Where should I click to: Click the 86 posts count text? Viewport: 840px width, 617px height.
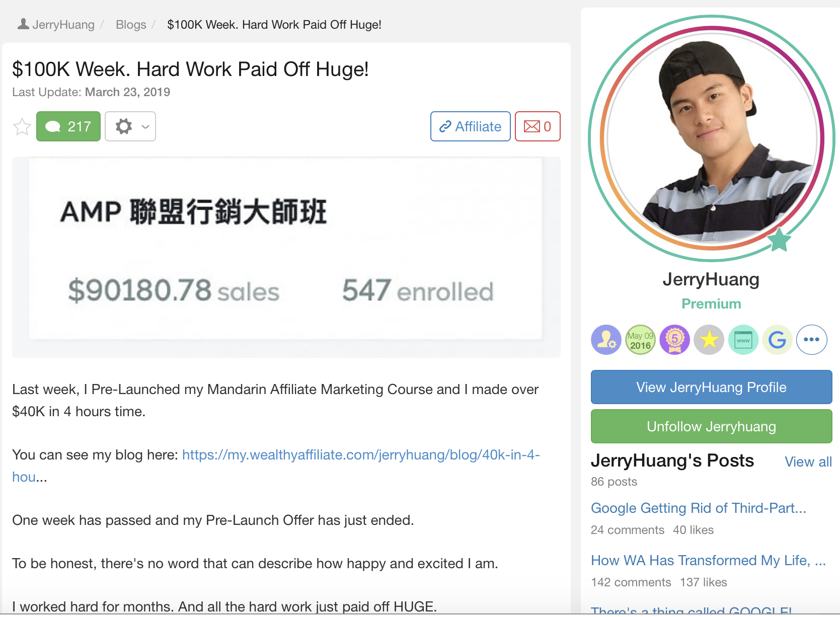tap(614, 482)
